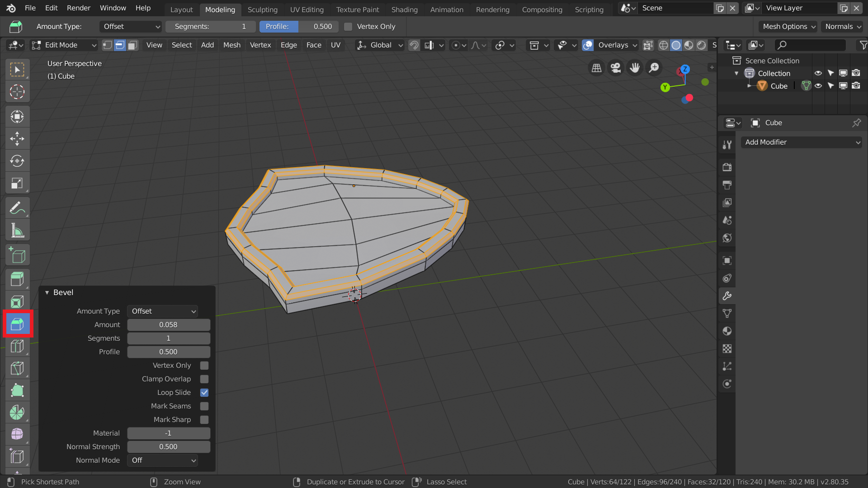Click the Scene name field
This screenshot has height=488, width=868.
(675, 8)
